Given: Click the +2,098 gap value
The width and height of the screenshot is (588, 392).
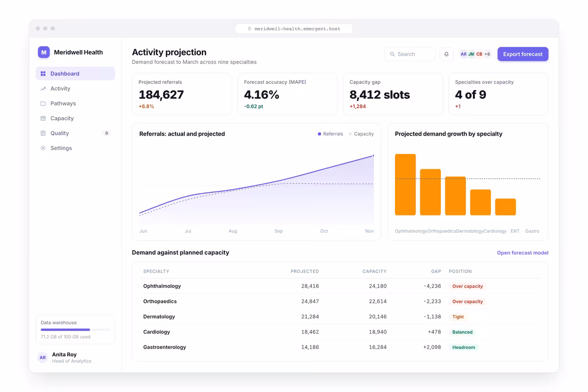Looking at the screenshot, I should (x=432, y=347).
